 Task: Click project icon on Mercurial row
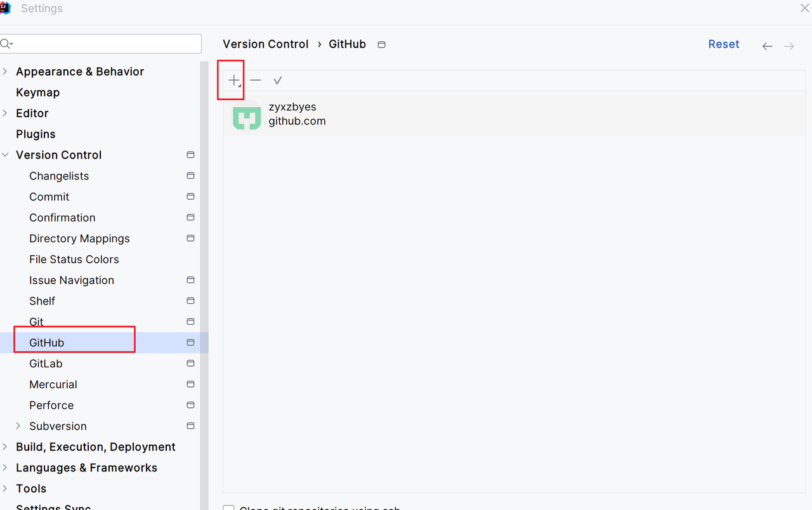190,384
